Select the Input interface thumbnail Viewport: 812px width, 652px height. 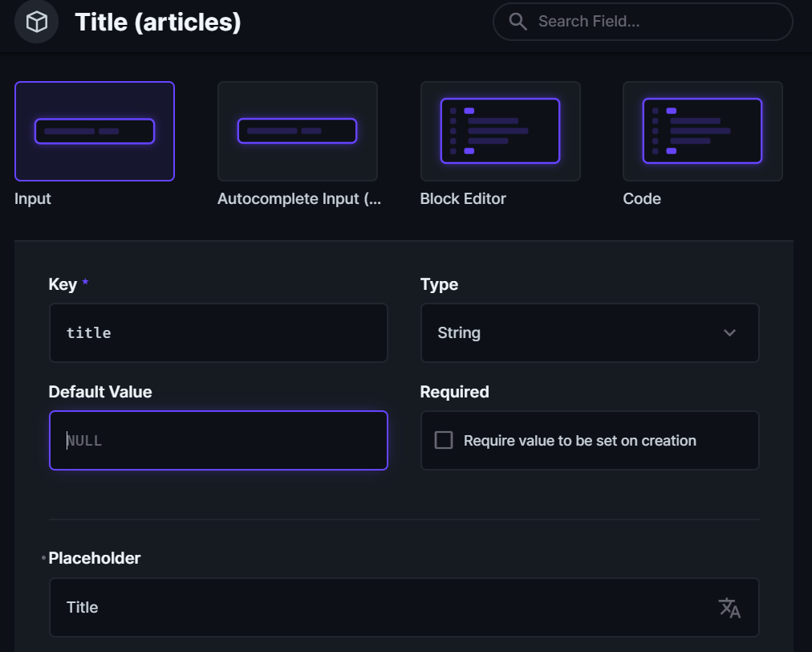(95, 131)
